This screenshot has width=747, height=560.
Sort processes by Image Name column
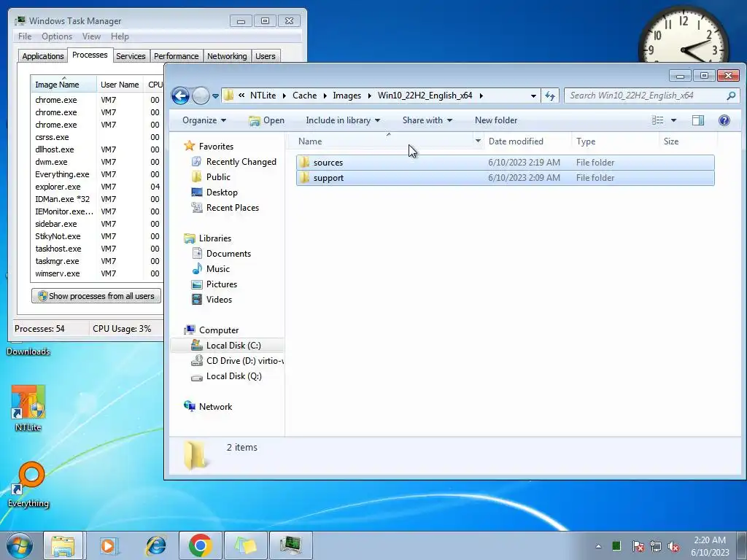64,85
